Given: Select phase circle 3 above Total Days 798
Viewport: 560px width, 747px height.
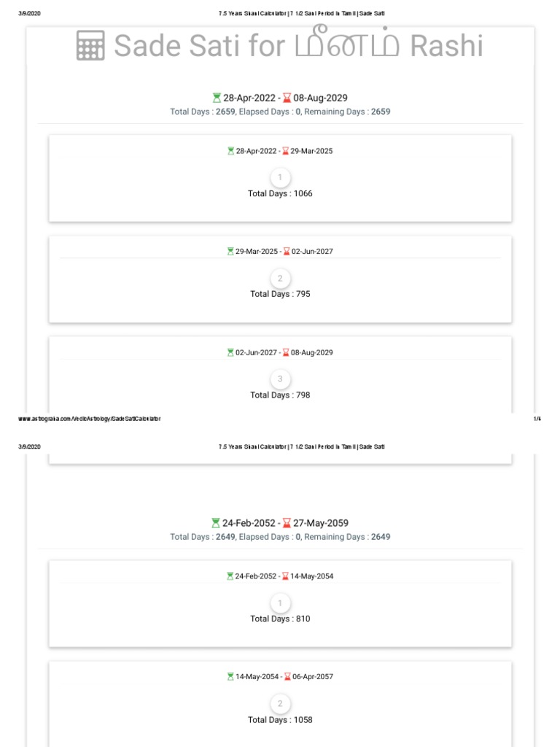Looking at the screenshot, I should point(280,379).
